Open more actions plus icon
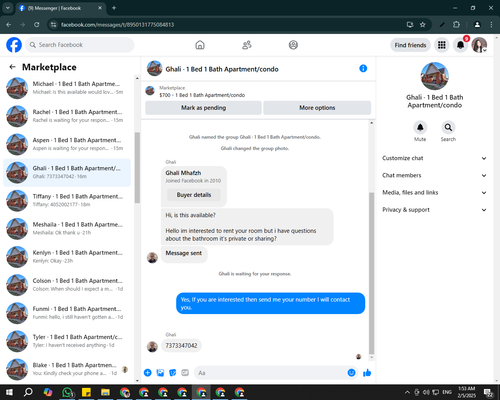The image size is (500, 400). tap(148, 373)
